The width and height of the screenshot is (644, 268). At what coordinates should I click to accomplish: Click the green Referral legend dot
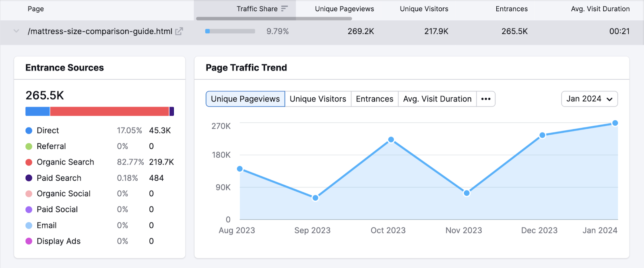(x=29, y=146)
